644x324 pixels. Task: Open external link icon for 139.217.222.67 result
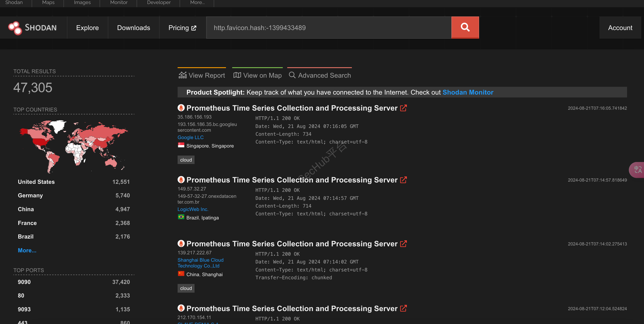(403, 244)
